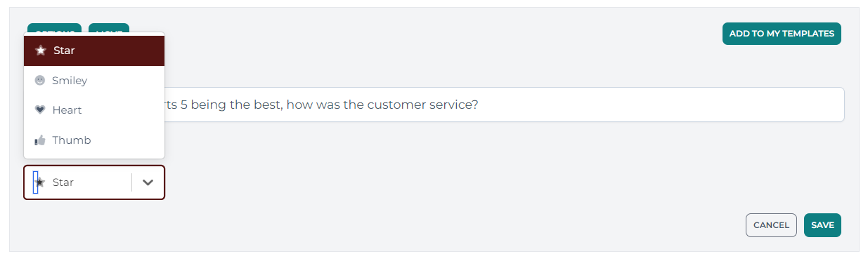Click Add To My Templates button
This screenshot has height=261, width=868.
pos(782,34)
